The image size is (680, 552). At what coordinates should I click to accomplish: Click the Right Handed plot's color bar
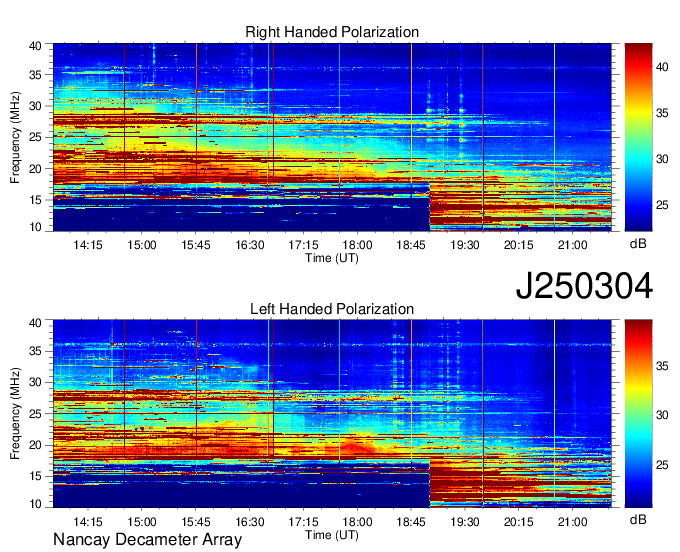click(638, 137)
